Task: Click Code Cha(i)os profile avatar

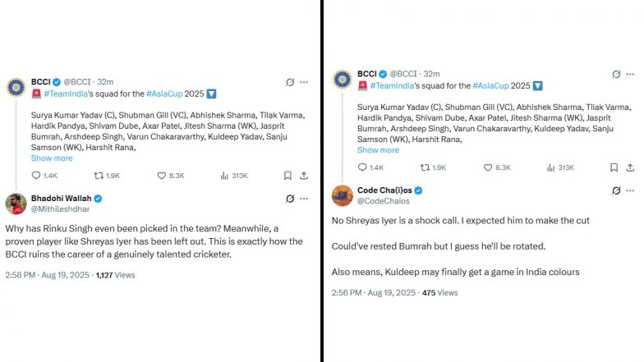Action: coord(343,195)
